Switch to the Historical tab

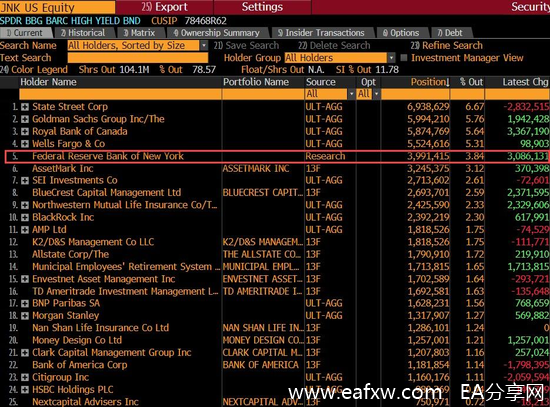pyautogui.click(x=85, y=33)
